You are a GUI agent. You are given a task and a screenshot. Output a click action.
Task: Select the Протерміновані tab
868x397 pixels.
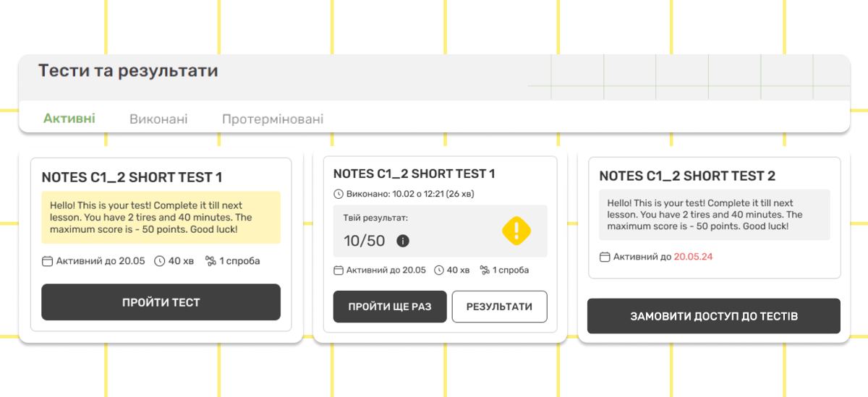(273, 119)
